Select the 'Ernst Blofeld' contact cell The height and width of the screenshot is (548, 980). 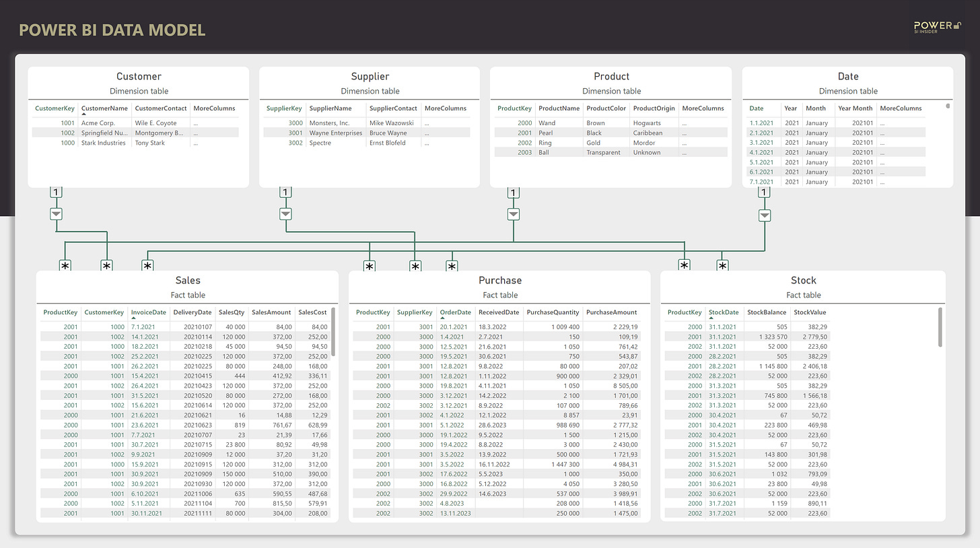[389, 143]
